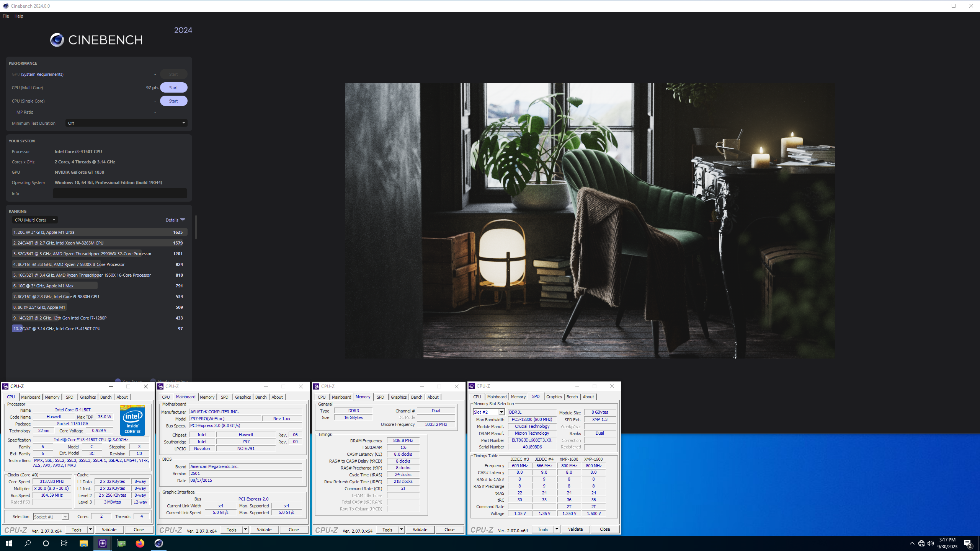Open Firefox from taskbar
Image resolution: width=980 pixels, height=551 pixels.
click(140, 543)
